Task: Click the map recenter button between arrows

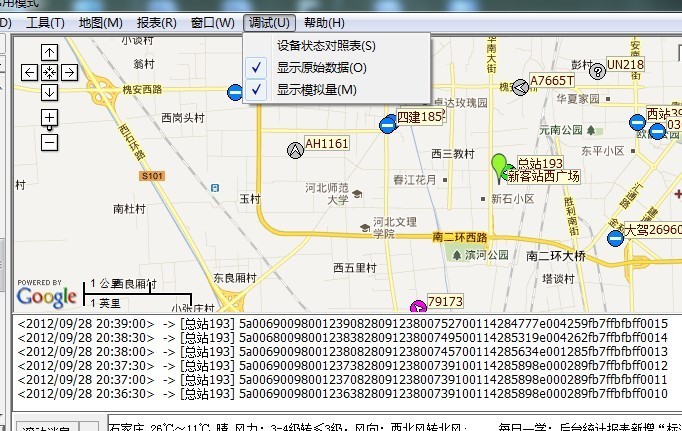Action: pyautogui.click(x=50, y=72)
